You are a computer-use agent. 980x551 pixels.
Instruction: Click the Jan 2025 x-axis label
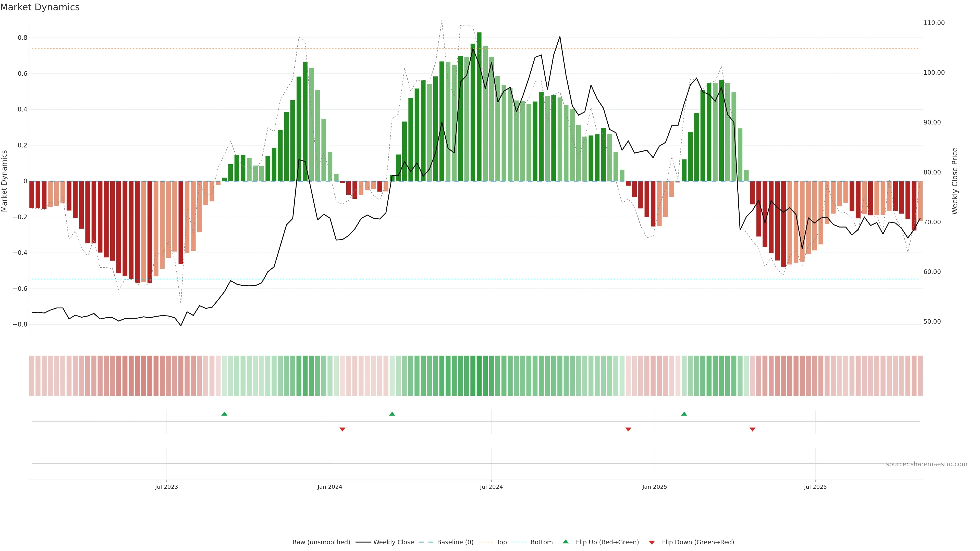654,487
